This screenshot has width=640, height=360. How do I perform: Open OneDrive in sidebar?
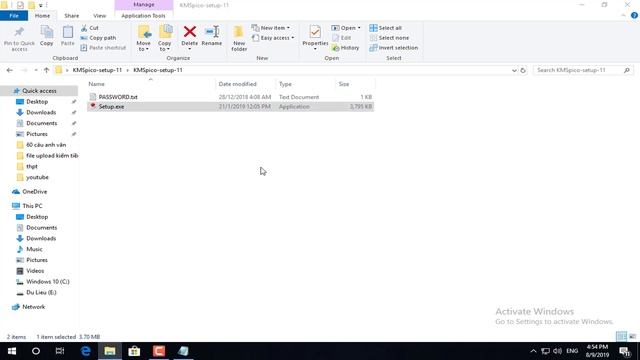coord(34,191)
